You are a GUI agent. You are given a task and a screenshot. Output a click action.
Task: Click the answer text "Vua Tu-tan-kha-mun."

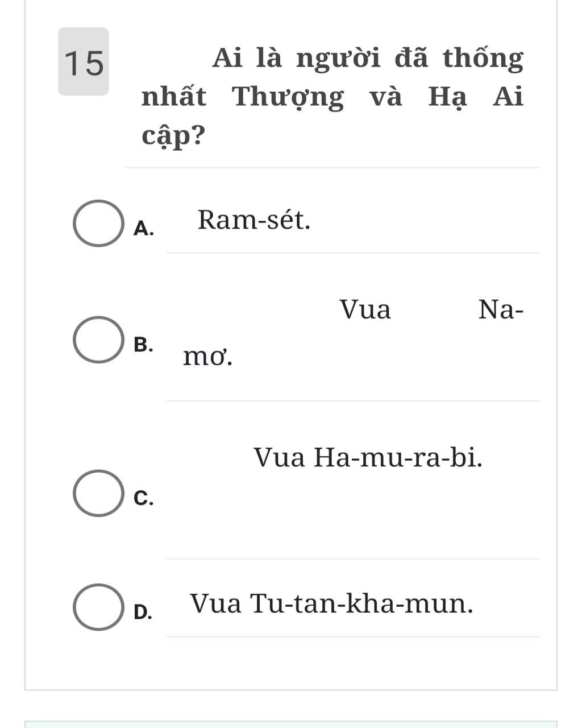(x=331, y=603)
